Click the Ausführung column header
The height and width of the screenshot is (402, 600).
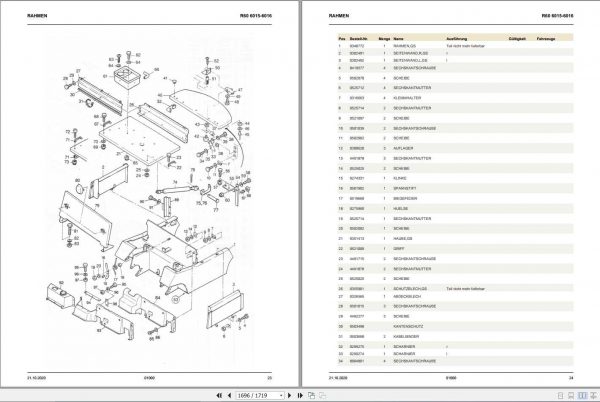(457, 39)
